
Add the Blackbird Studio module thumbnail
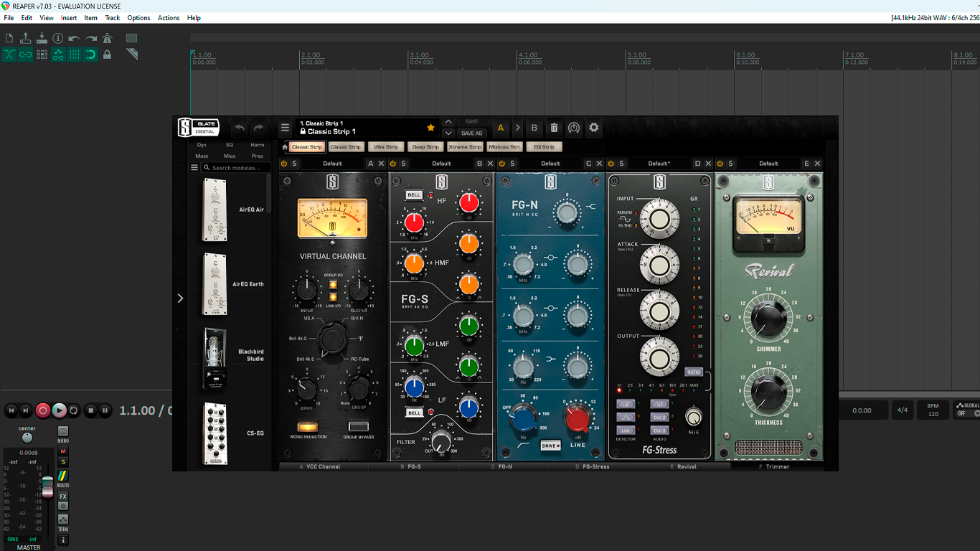pyautogui.click(x=215, y=359)
